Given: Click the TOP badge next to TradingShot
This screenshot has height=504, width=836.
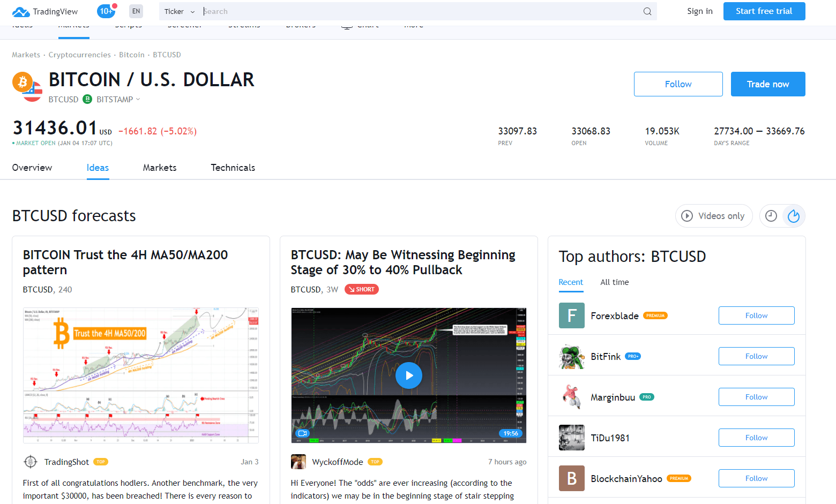Looking at the screenshot, I should pyautogui.click(x=101, y=462).
